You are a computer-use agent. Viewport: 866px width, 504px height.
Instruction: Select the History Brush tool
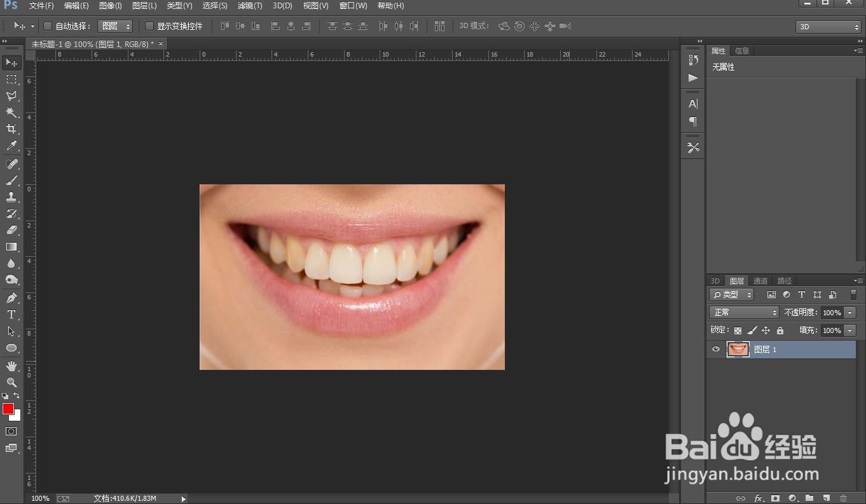[11, 214]
